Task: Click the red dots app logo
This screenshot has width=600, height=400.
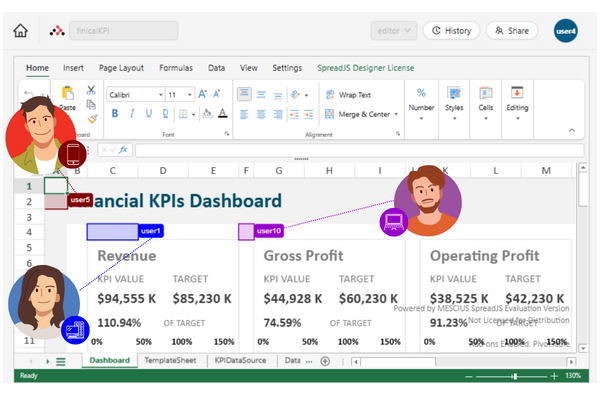Action: click(x=57, y=31)
